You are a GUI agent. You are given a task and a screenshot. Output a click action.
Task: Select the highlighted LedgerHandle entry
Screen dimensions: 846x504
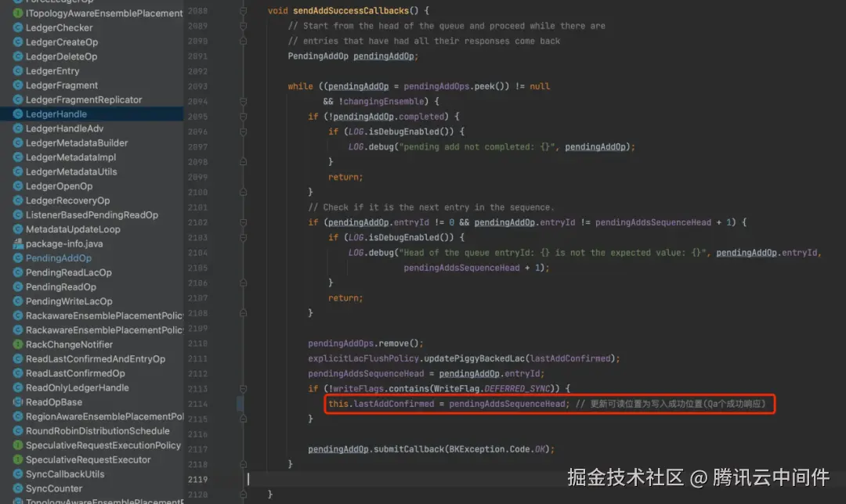[x=55, y=113]
